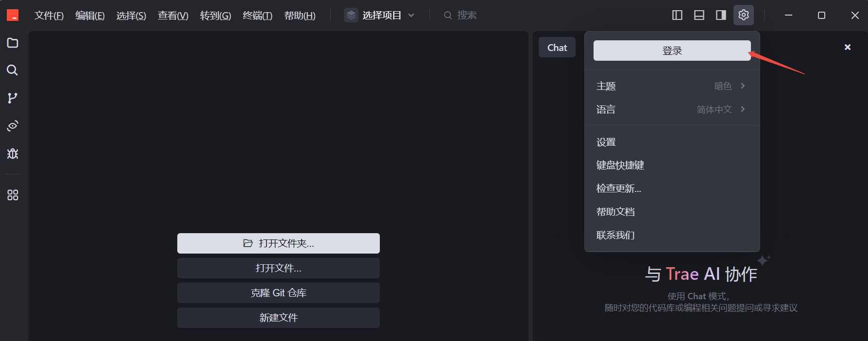
Task: Maximize the Trae window
Action: [821, 15]
